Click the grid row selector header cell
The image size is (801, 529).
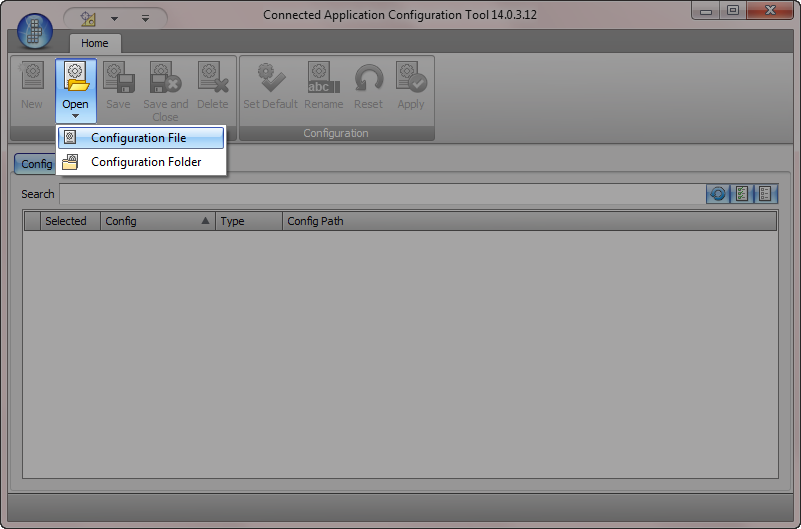click(x=33, y=221)
